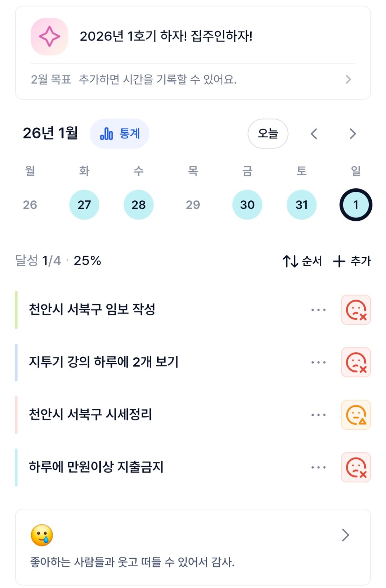Toggle orange status face for 천안시 서북구 시세정리
The height and width of the screenshot is (588, 386).
click(356, 415)
